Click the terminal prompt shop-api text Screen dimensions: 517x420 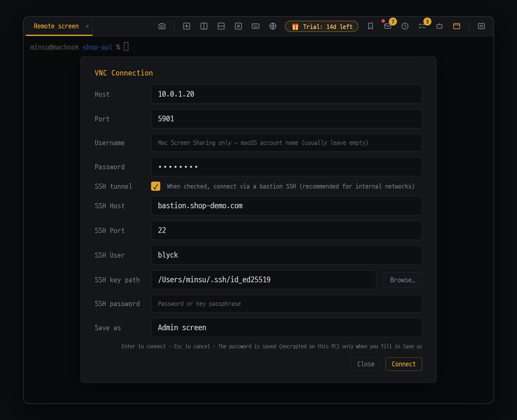click(x=97, y=47)
